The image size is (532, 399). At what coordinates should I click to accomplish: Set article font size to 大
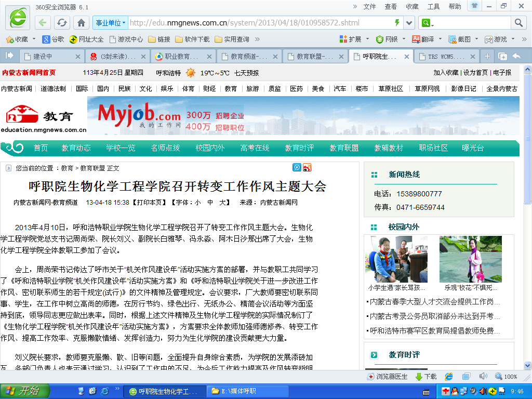point(224,203)
